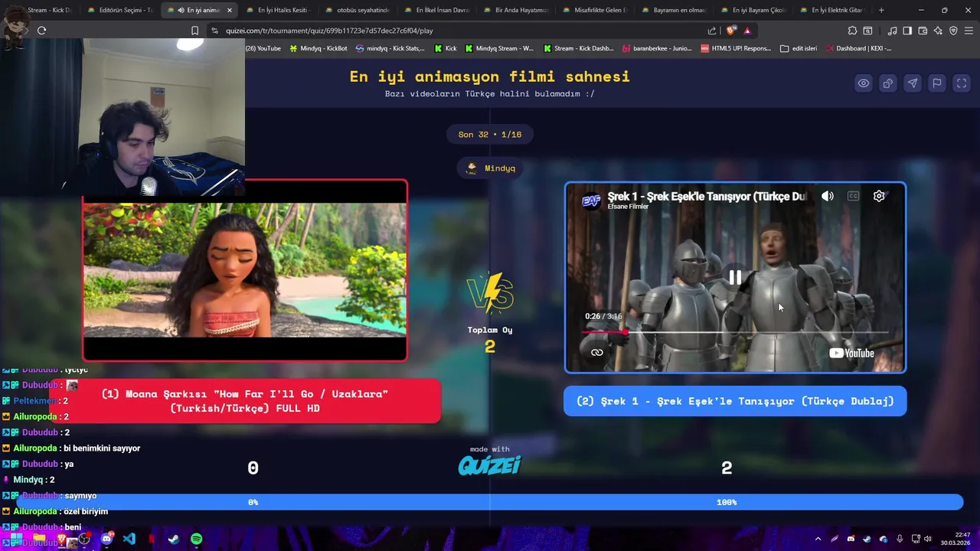The height and width of the screenshot is (551, 980).
Task: Open the YouTube logo in video player
Action: [851, 353]
